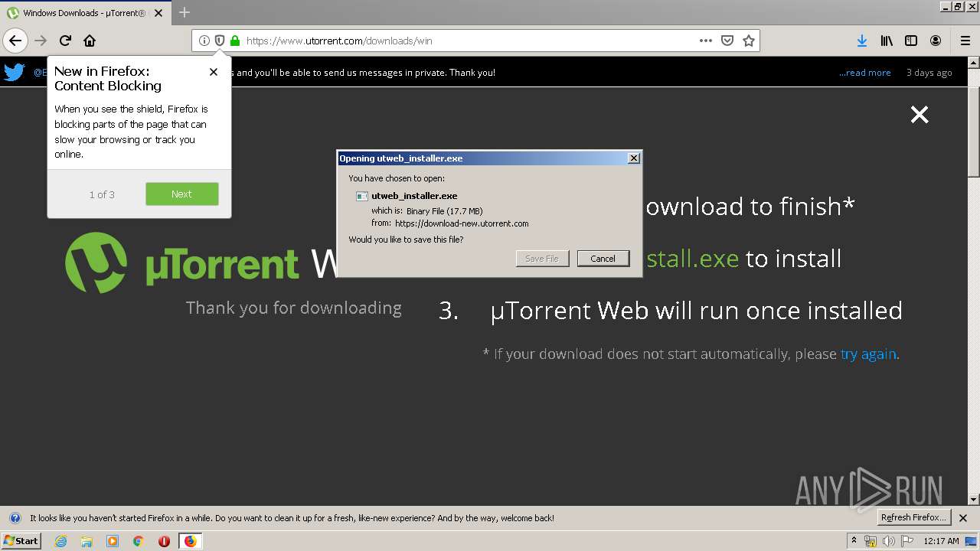Open the Firefox hamburger menu
This screenshot has height=551, width=980.
tap(965, 41)
